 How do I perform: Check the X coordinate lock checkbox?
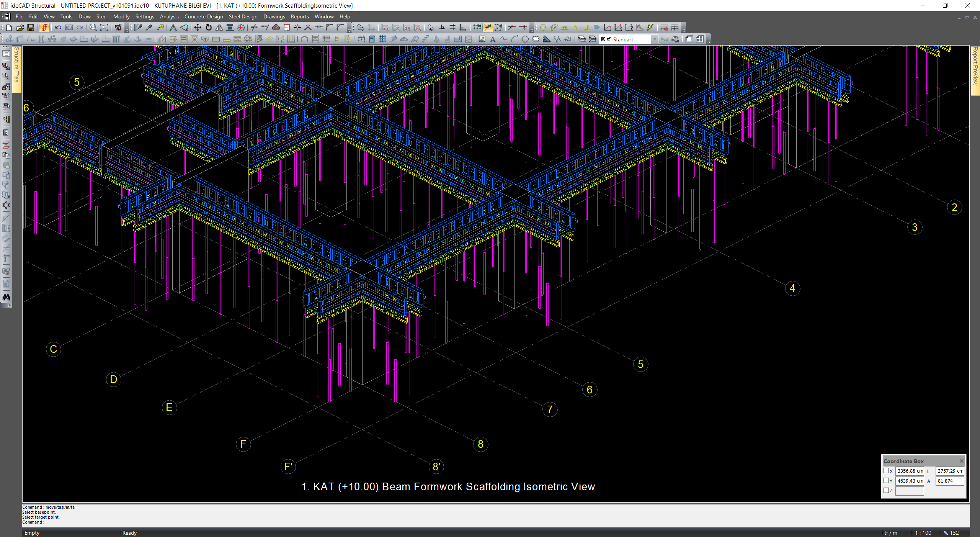(886, 471)
